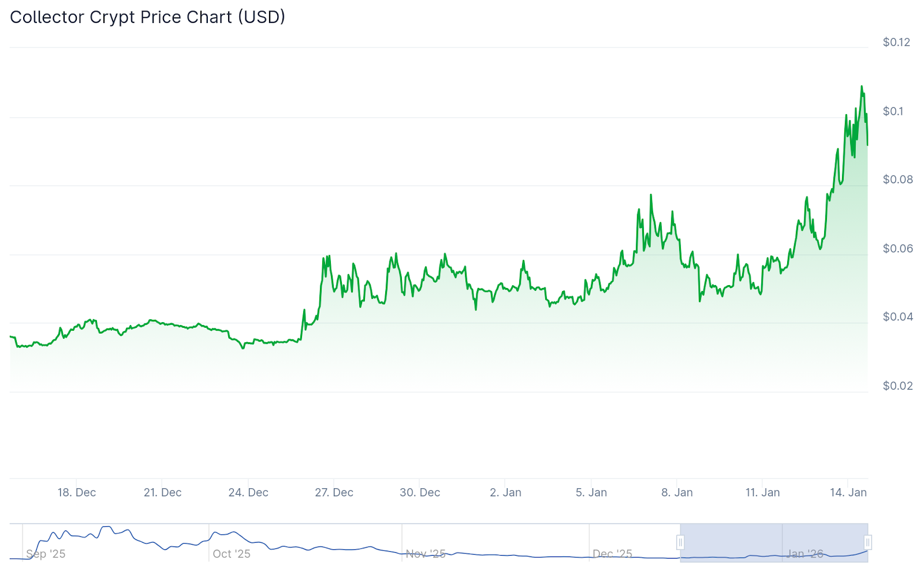The height and width of the screenshot is (576, 924).
Task: Click the Jan '26 label in navigator
Action: [x=804, y=554]
